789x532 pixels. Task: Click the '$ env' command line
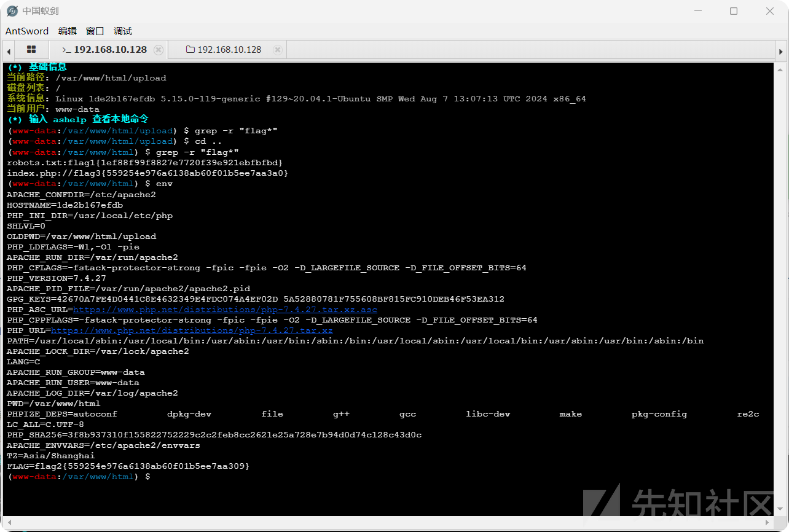point(90,184)
